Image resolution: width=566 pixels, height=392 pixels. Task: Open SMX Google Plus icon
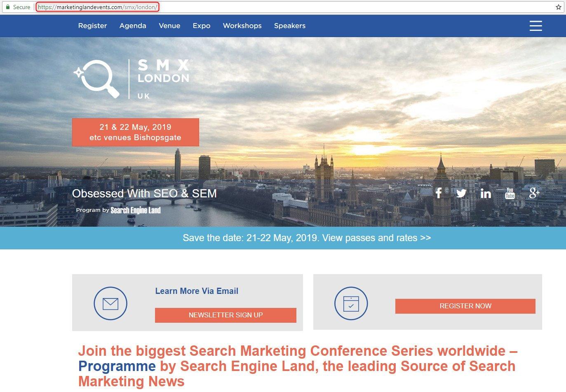[534, 192]
